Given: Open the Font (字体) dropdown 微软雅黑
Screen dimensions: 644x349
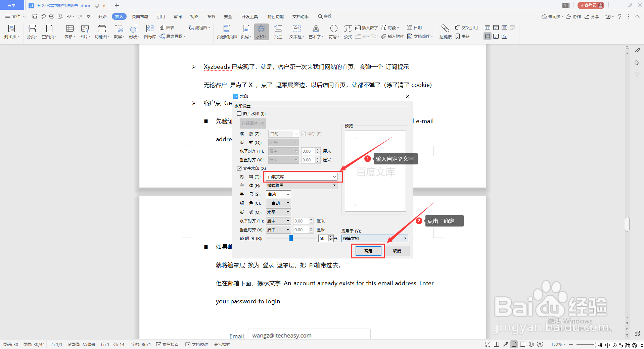Looking at the screenshot, I should point(302,186).
